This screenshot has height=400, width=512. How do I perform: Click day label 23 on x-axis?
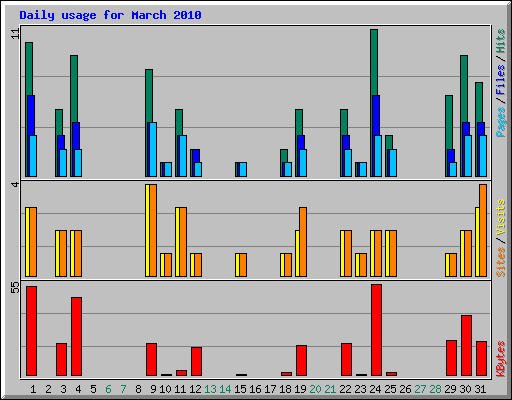[x=360, y=389]
